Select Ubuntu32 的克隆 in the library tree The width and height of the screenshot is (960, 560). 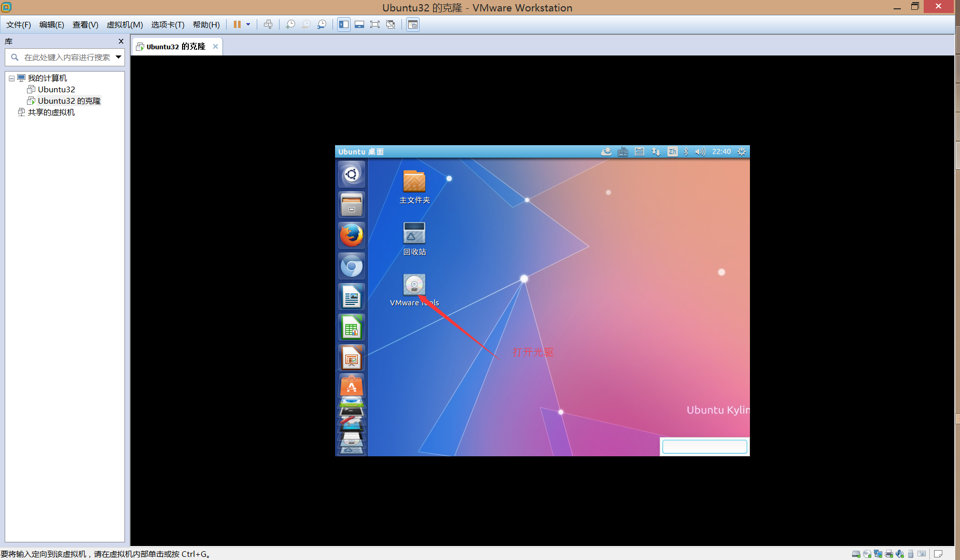tap(69, 101)
